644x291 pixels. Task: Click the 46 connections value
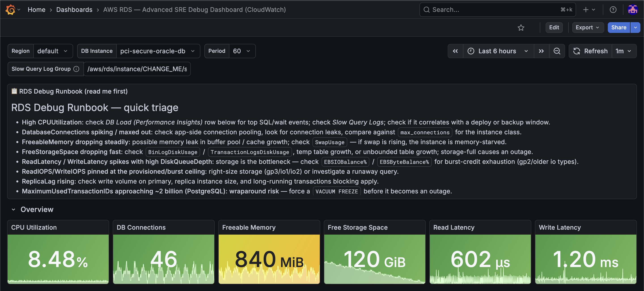164,259
